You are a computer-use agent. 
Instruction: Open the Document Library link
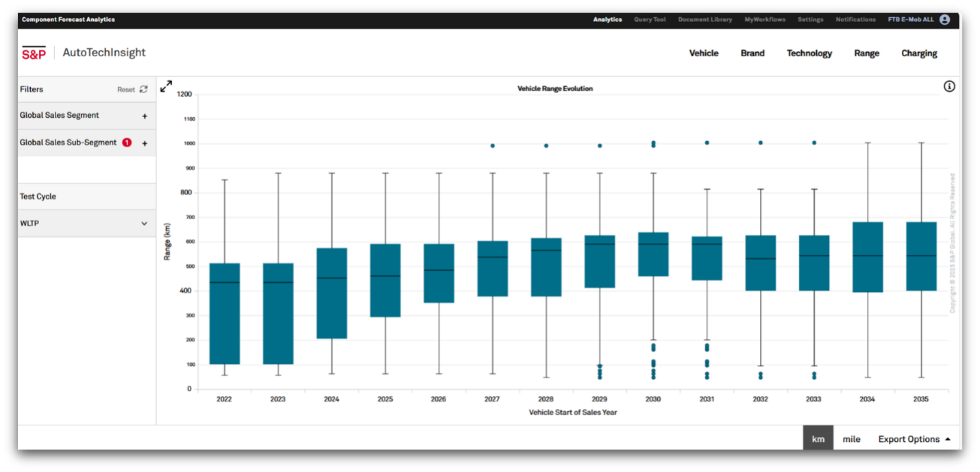705,20
